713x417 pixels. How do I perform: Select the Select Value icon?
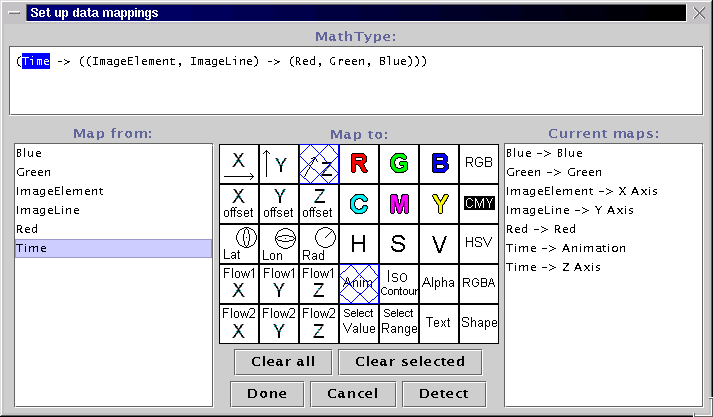pos(359,324)
